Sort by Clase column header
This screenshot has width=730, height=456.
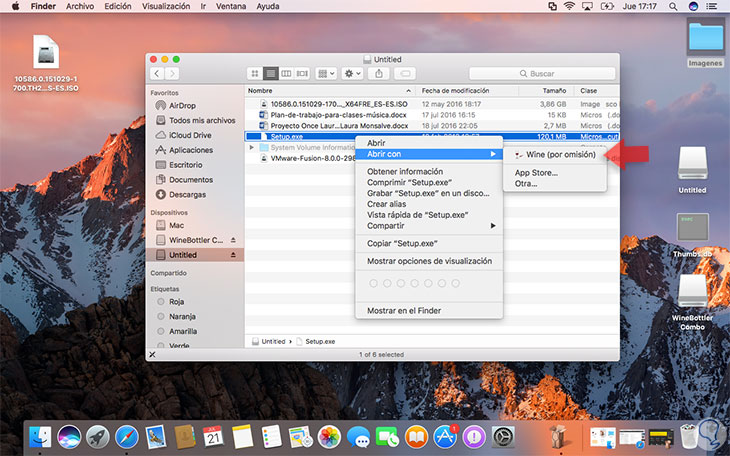pyautogui.click(x=597, y=91)
